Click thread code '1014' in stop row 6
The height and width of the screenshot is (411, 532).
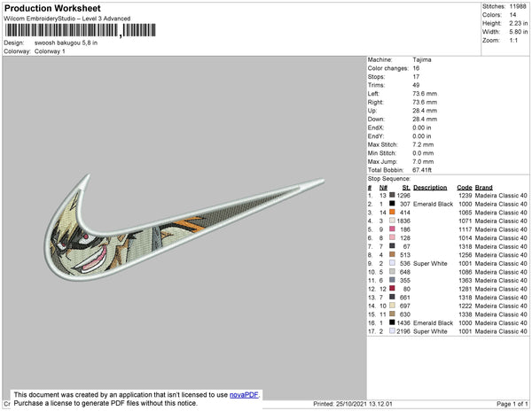click(465, 238)
